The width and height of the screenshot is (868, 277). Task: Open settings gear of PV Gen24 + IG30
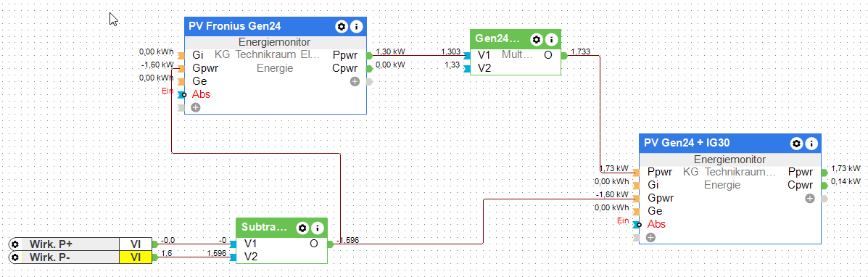click(x=796, y=143)
